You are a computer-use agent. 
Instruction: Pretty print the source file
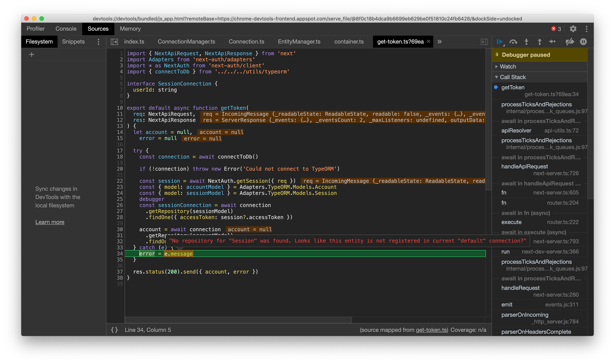point(114,330)
